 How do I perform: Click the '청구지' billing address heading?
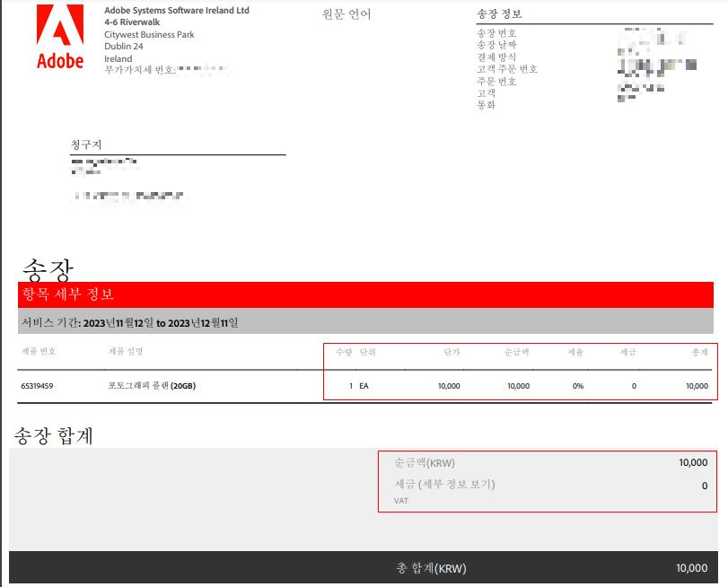tap(86, 145)
